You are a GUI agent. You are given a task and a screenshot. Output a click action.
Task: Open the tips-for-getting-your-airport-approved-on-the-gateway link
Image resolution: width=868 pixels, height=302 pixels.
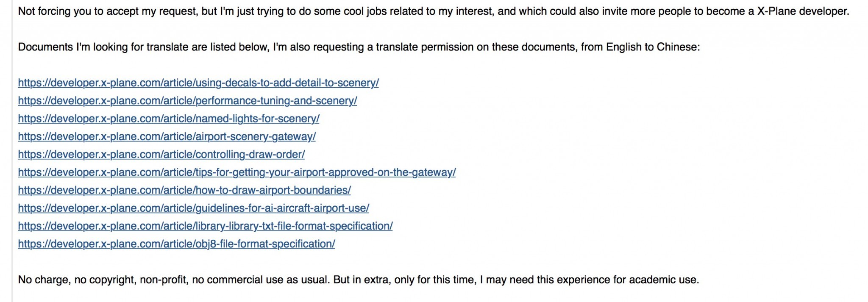tap(236, 172)
